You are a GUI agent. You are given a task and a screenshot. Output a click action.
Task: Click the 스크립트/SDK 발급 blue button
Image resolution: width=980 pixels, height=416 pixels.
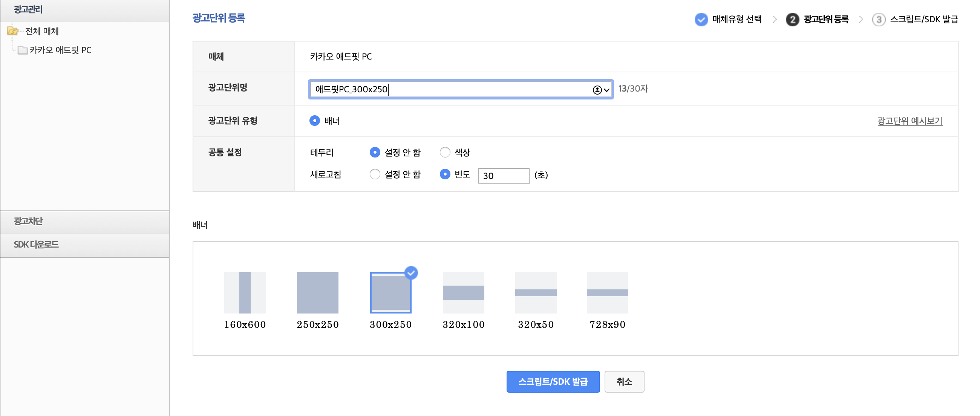pyautogui.click(x=553, y=381)
